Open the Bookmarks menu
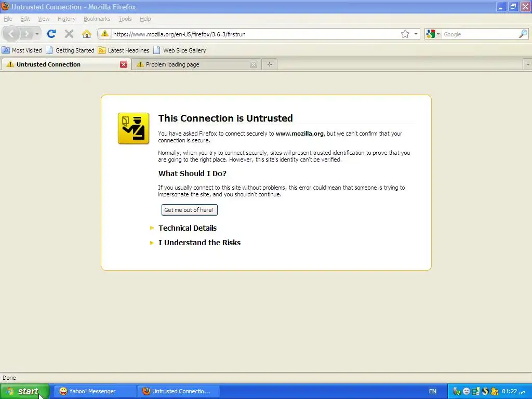 pos(97,19)
